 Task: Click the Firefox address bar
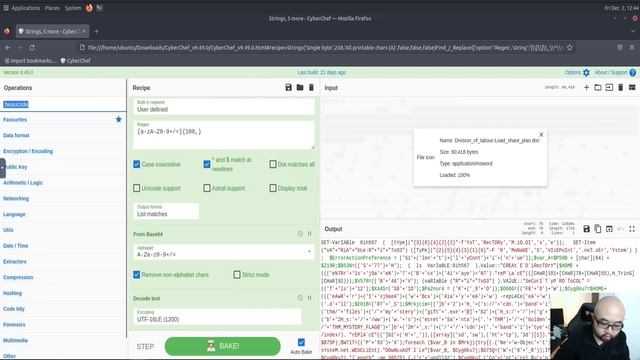pos(325,47)
